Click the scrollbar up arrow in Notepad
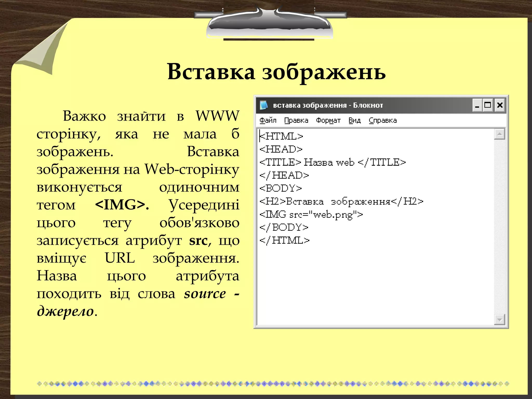Screen dimensions: 532x399 pyautogui.click(x=499, y=134)
